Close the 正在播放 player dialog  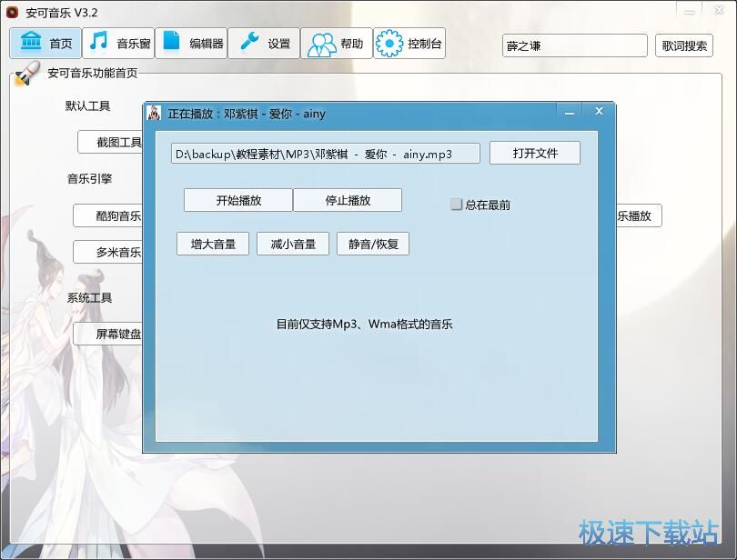pos(599,111)
